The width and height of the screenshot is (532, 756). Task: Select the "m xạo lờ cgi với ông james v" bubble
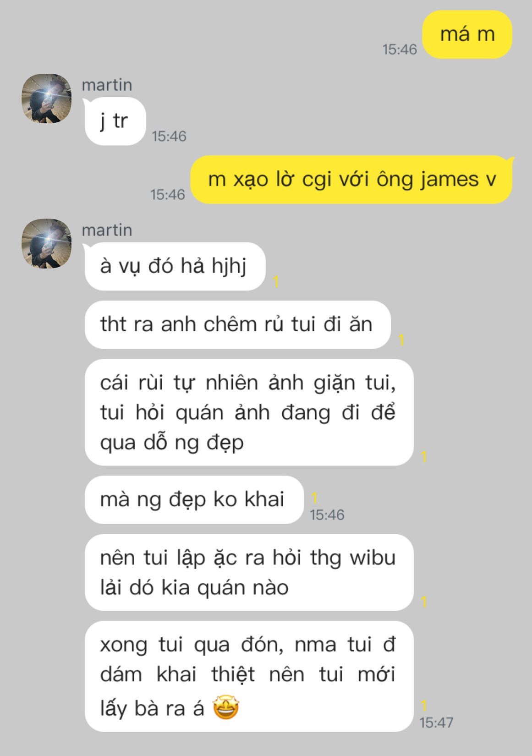[352, 179]
